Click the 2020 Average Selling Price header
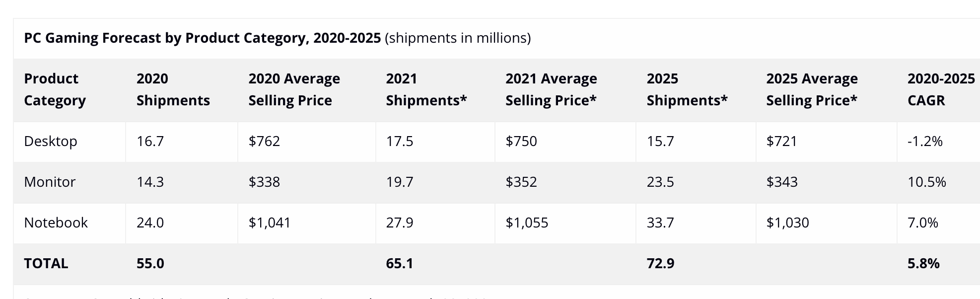Image resolution: width=980 pixels, height=299 pixels. 294,89
